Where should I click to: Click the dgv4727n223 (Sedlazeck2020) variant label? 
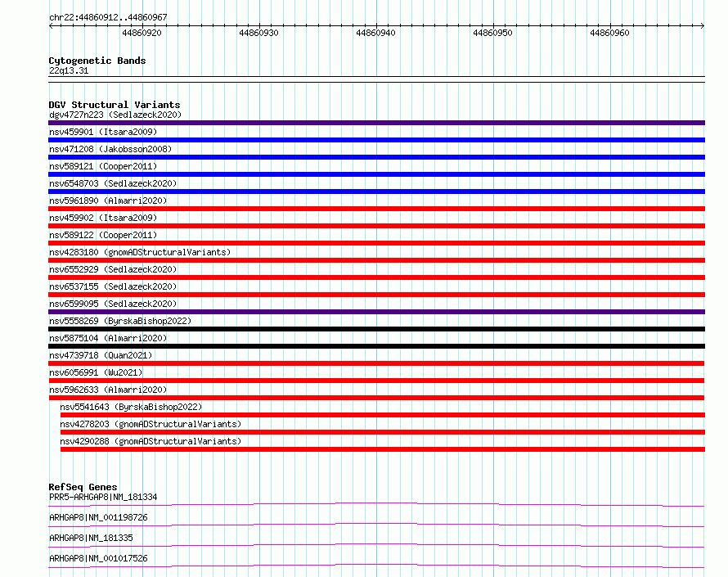(x=115, y=115)
